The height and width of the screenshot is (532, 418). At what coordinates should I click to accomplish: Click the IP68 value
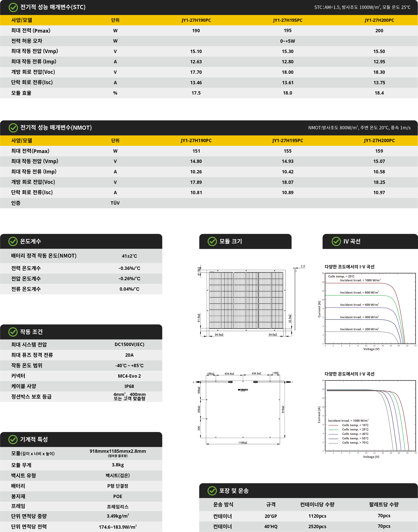(x=130, y=386)
